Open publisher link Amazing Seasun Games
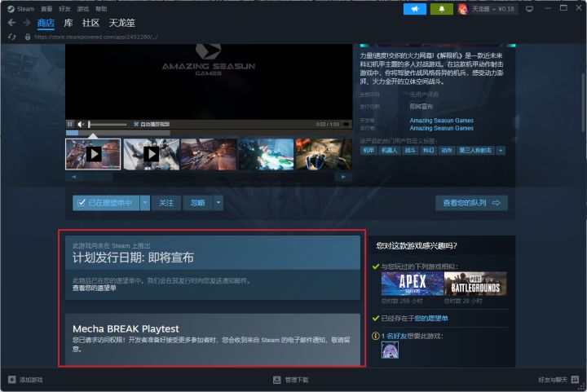587x392 pixels. coord(441,128)
